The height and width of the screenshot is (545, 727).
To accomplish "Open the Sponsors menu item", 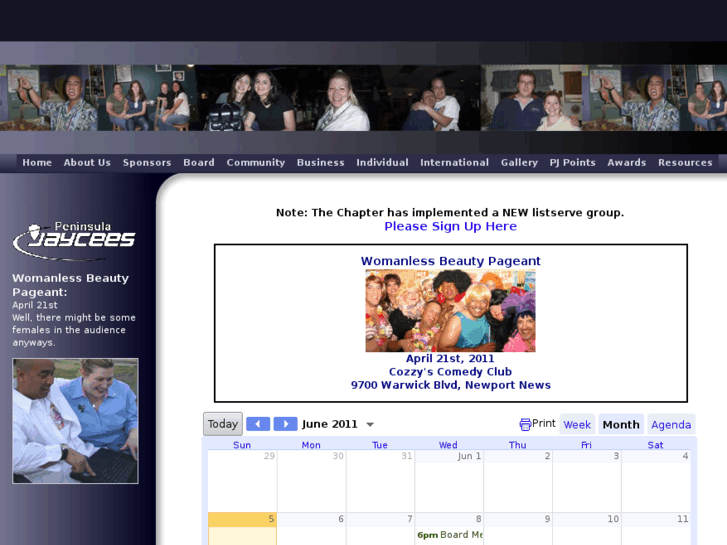I will (x=147, y=162).
